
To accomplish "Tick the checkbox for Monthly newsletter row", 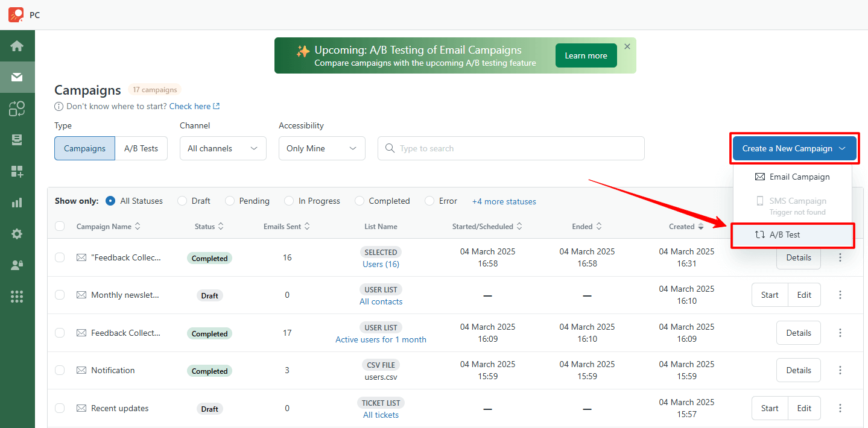I will point(60,295).
